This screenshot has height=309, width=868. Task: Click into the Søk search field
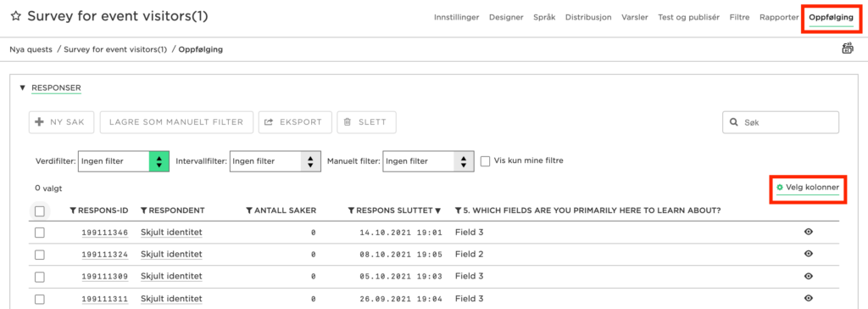[781, 122]
